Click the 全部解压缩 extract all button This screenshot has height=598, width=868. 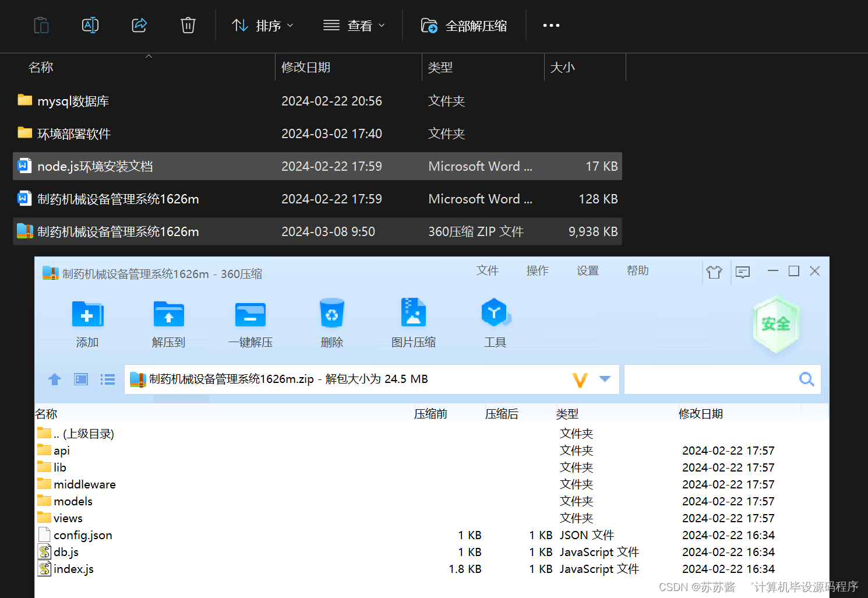tap(464, 25)
